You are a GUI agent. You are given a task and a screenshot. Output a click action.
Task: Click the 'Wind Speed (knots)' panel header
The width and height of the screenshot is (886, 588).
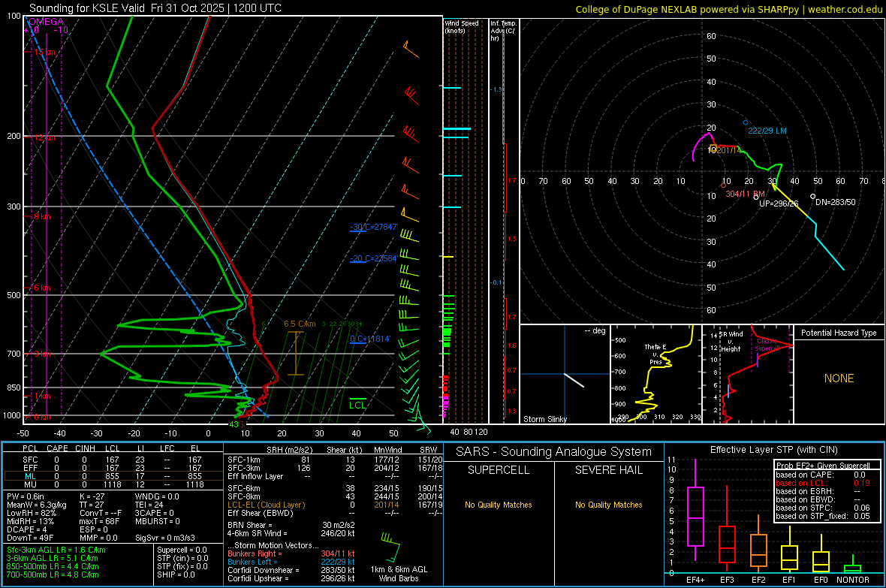coord(462,26)
